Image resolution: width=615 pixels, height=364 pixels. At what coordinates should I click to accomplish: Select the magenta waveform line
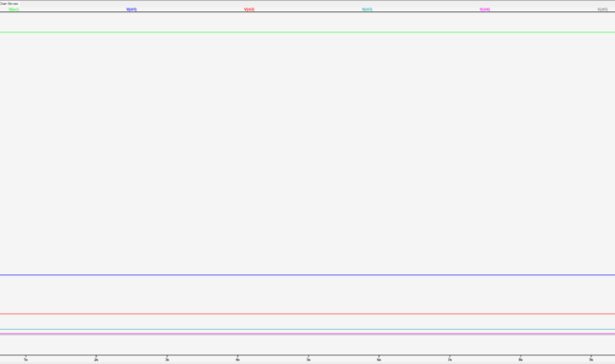[x=307, y=334]
